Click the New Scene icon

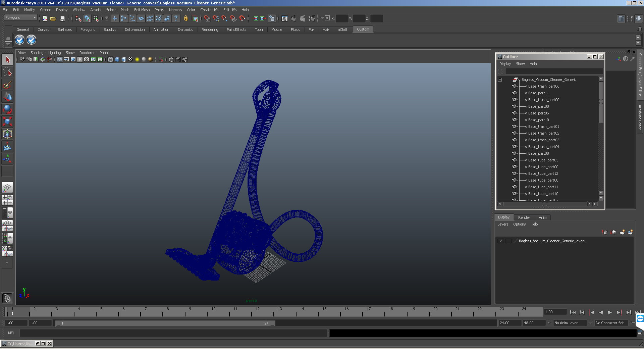pyautogui.click(x=45, y=18)
